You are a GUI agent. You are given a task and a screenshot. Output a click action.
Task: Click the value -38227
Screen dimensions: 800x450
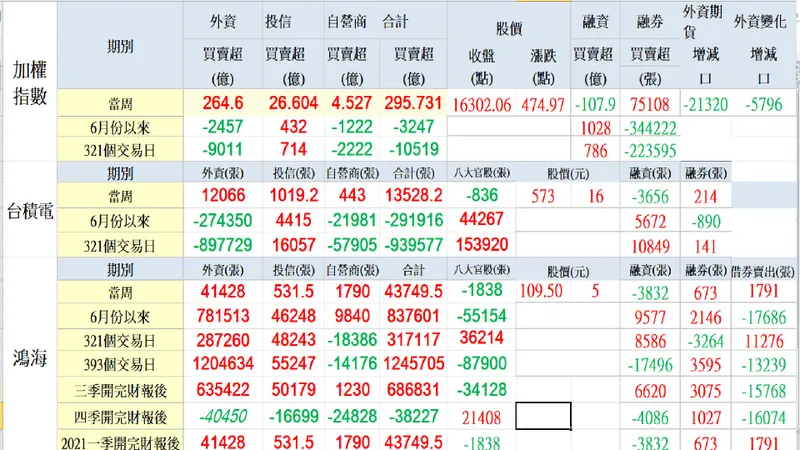tap(413, 416)
